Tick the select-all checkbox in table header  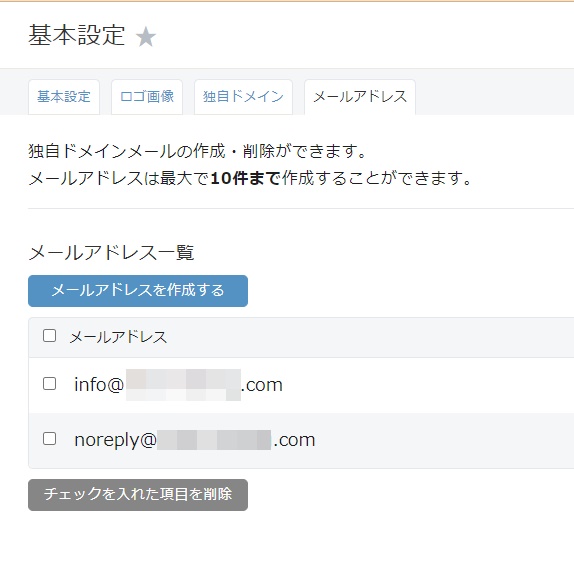49,336
